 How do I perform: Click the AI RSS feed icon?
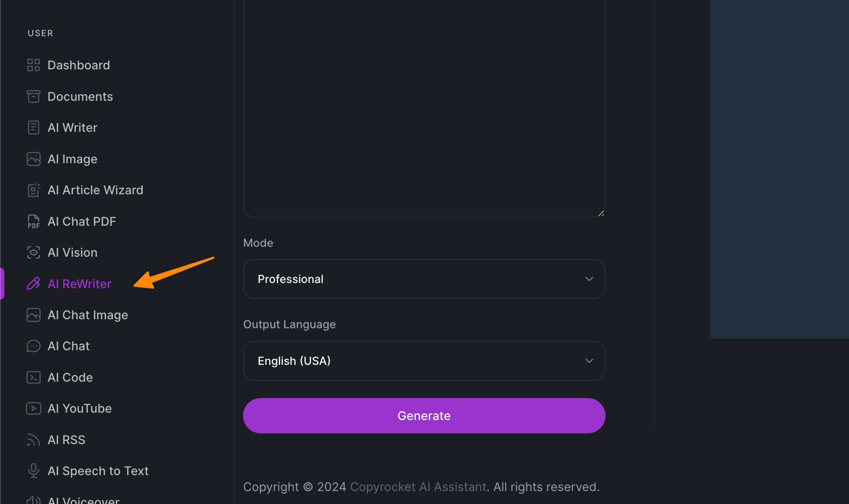click(x=33, y=440)
